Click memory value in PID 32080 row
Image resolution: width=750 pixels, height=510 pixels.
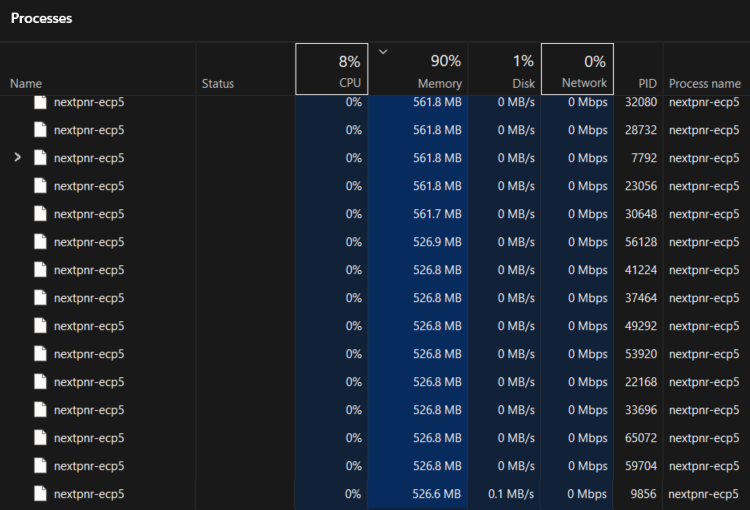tap(437, 102)
